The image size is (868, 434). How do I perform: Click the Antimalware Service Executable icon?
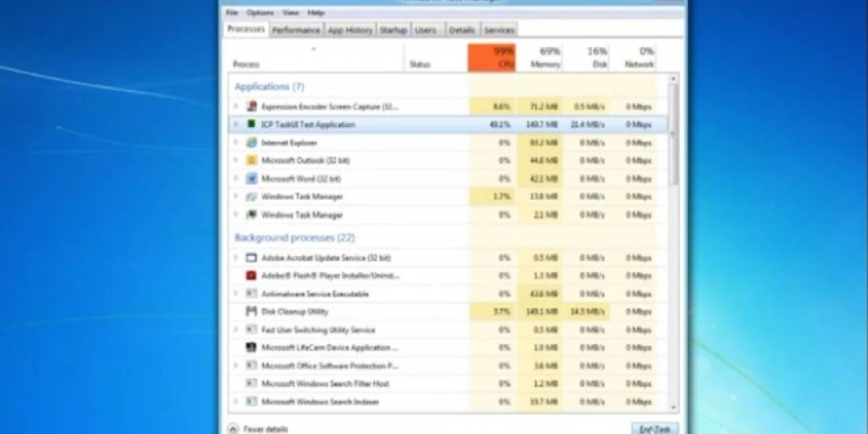pos(252,294)
